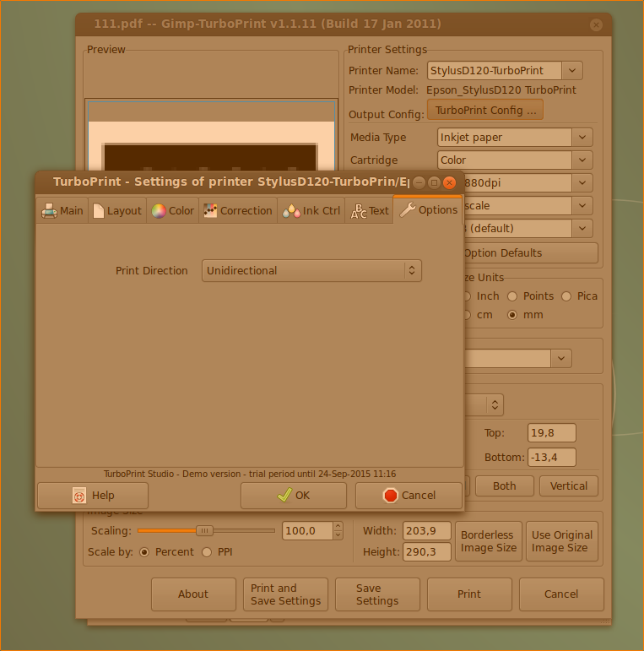Viewport: 644px width, 651px height.
Task: Click the Correction tab image icon
Action: [x=210, y=211]
